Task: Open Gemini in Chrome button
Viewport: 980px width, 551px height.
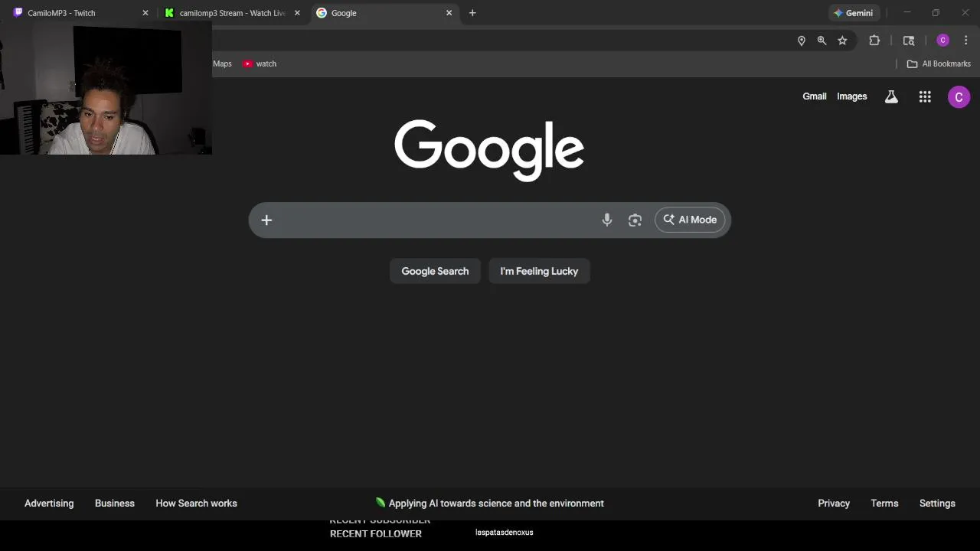Action: (854, 13)
